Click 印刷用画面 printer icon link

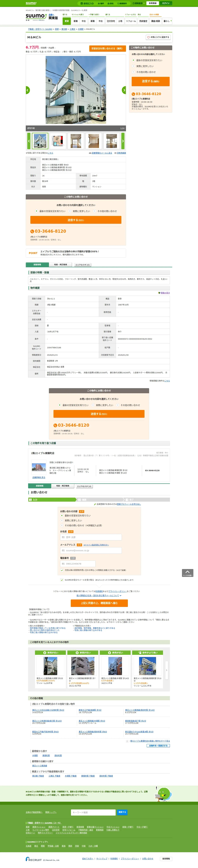click(120, 153)
